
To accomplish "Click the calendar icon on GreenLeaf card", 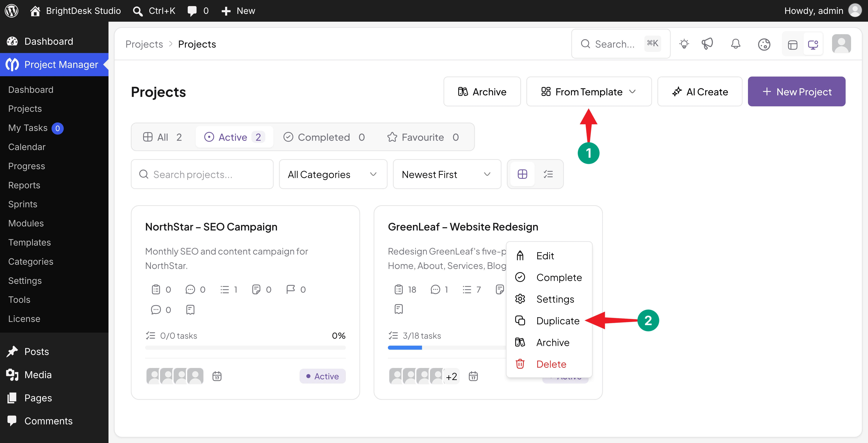I will click(474, 376).
